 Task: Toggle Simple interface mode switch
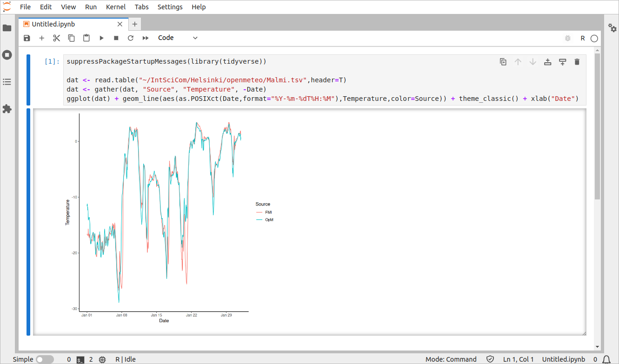pos(45,359)
